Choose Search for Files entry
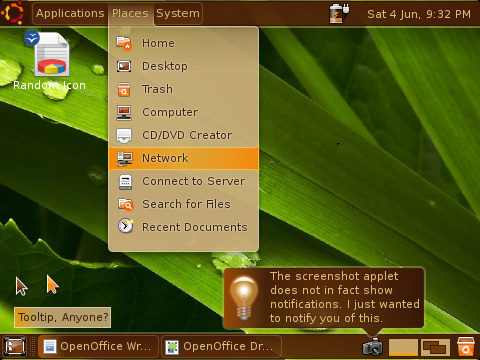480x360 pixels. point(184,204)
